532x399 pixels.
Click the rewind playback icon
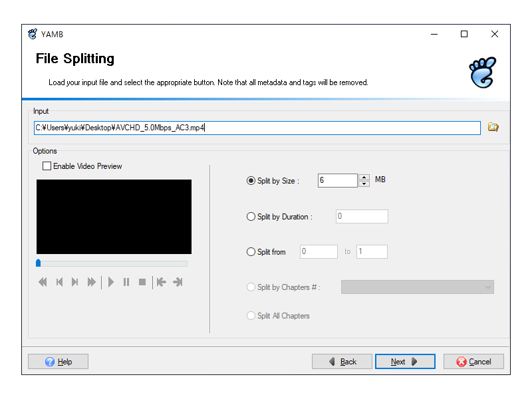43,282
